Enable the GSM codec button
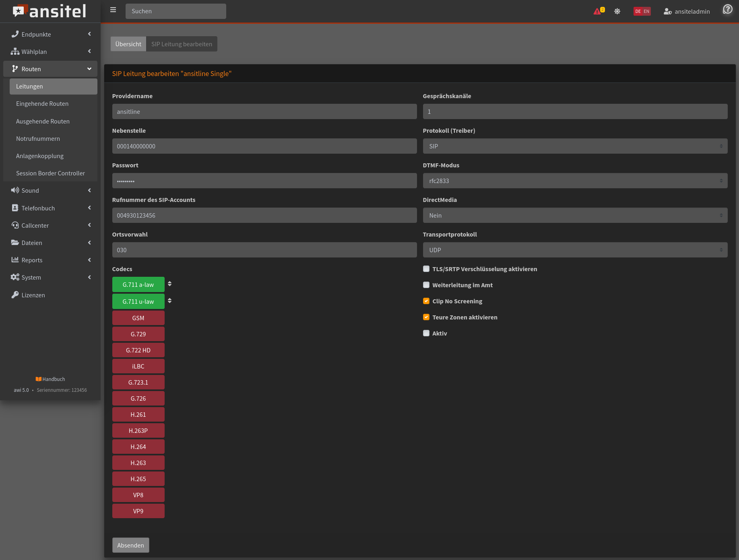This screenshot has width=739, height=560. pyautogui.click(x=138, y=318)
